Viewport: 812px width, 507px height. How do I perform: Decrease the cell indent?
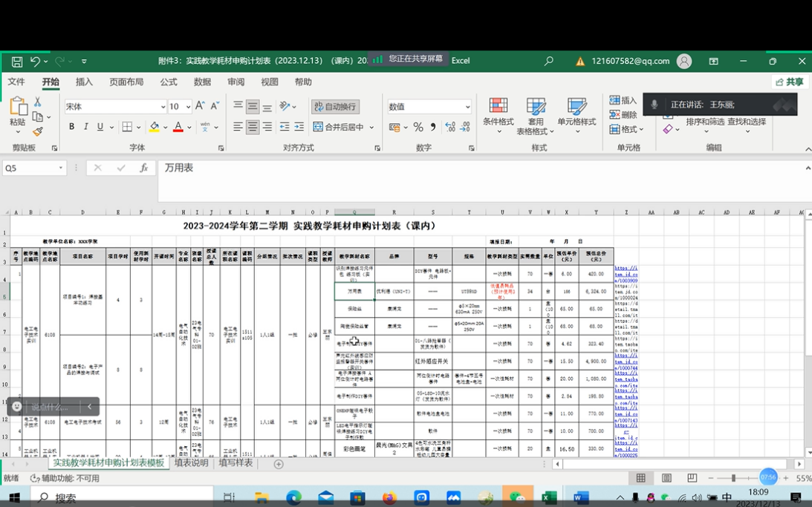[x=285, y=127]
